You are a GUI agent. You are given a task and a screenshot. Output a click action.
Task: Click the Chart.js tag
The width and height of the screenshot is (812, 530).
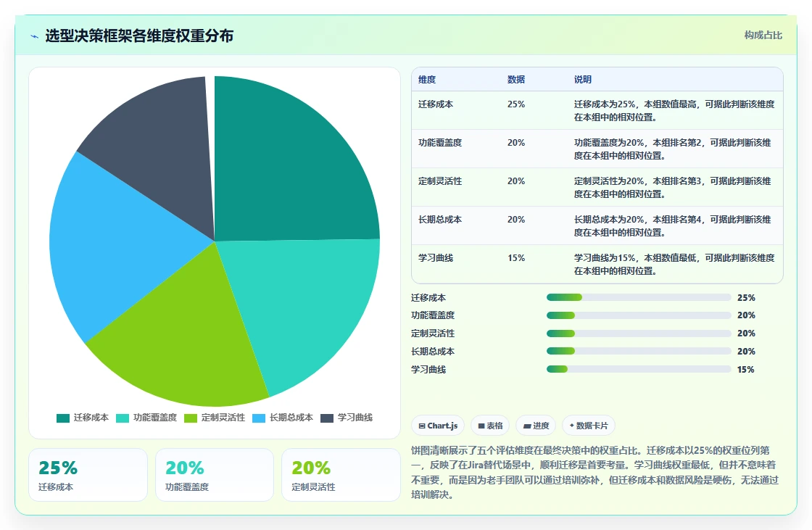(x=438, y=426)
